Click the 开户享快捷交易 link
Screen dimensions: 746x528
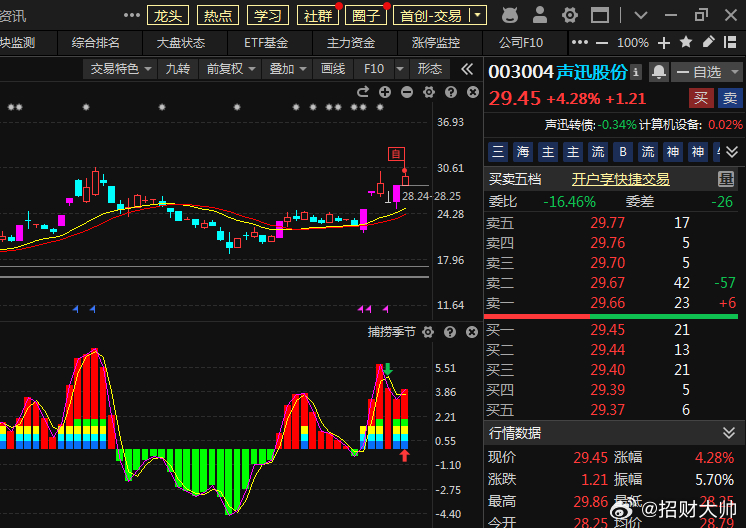(620, 180)
